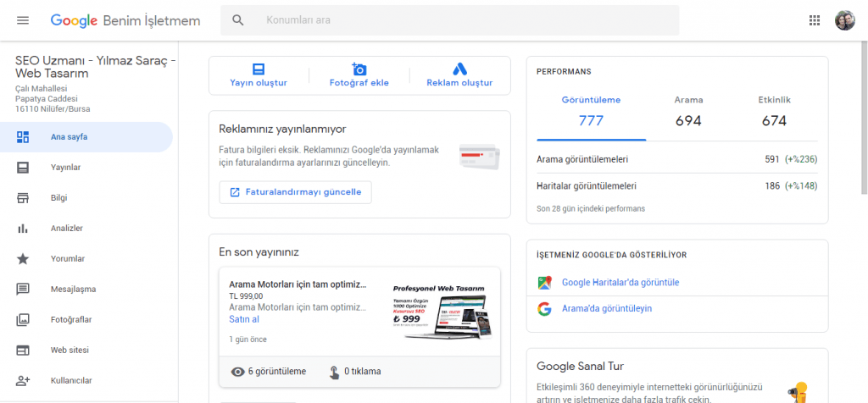Viewport: 868px width, 403px height.
Task: Click the Reklam oluştur Ads icon
Action: [x=459, y=69]
